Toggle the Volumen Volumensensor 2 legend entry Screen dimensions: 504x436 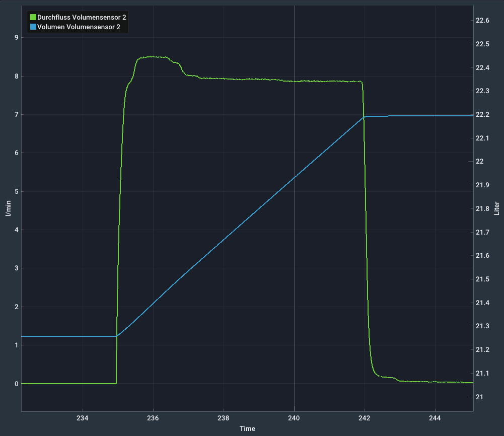point(79,27)
